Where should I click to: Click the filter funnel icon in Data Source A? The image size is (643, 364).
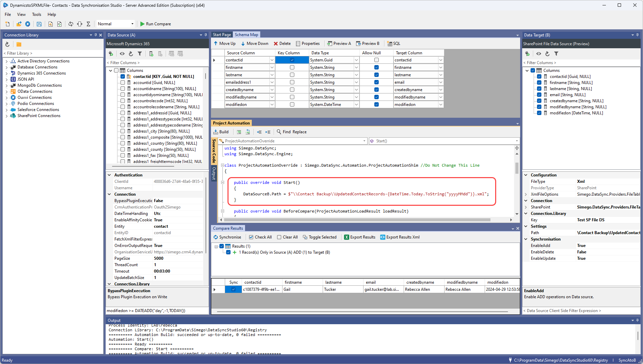[140, 54]
